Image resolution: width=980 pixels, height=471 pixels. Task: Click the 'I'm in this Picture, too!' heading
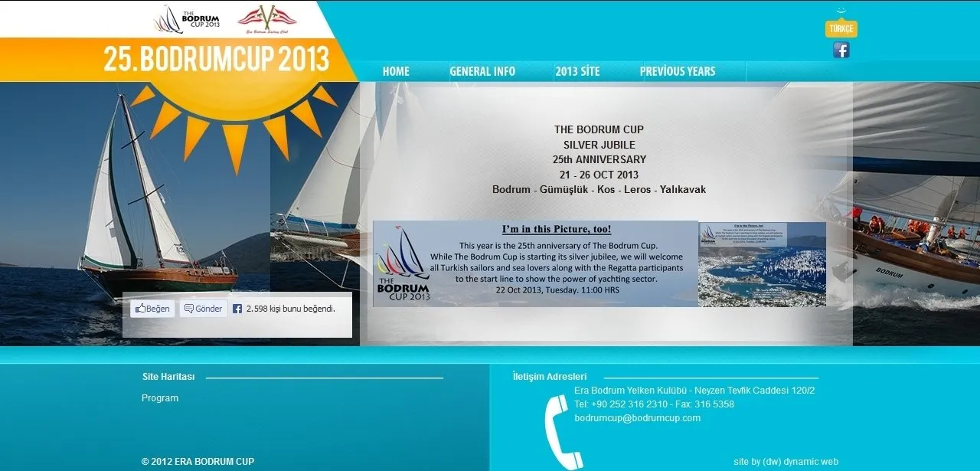coord(557,229)
